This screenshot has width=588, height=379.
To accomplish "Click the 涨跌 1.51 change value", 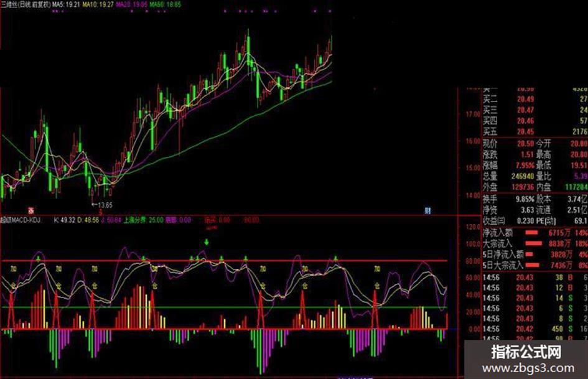I will click(527, 154).
